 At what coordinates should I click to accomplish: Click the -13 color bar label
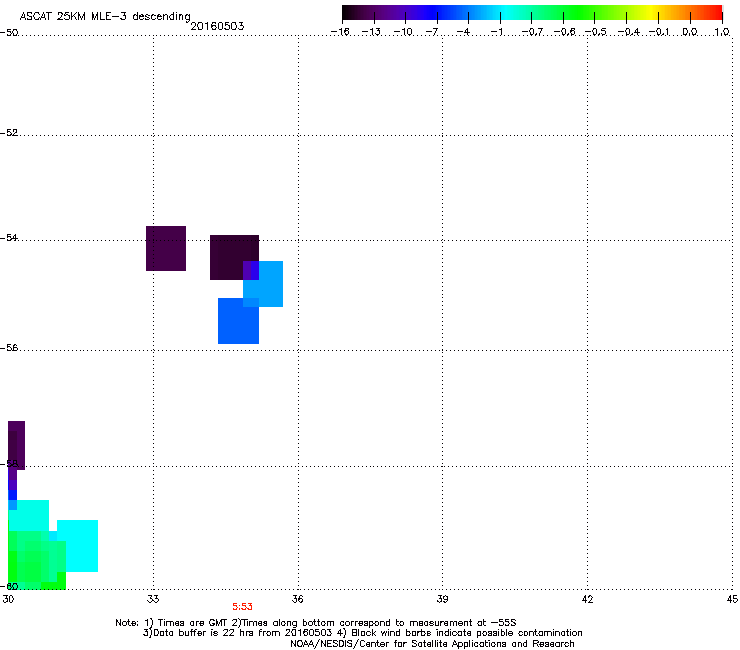click(371, 32)
